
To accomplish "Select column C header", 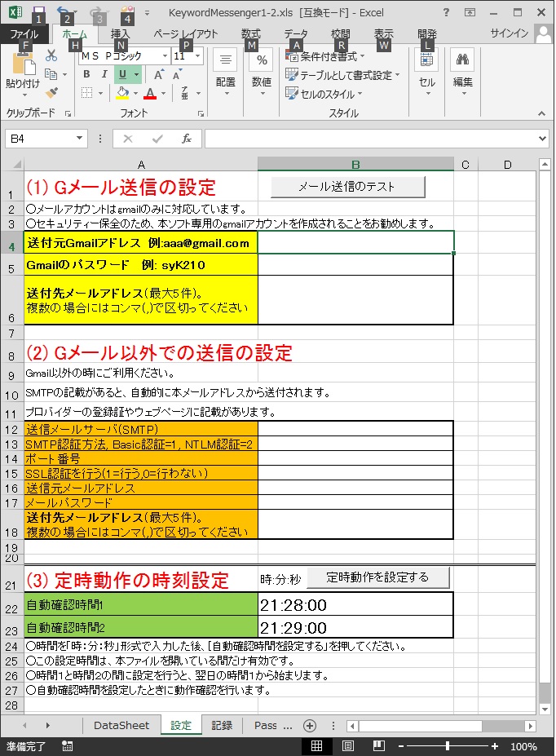I will click(x=465, y=165).
